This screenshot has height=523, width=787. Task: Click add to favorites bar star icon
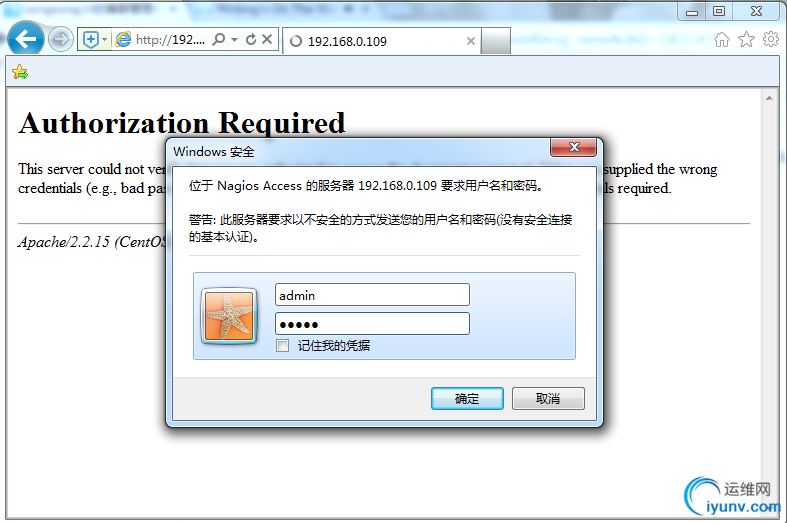click(x=20, y=72)
